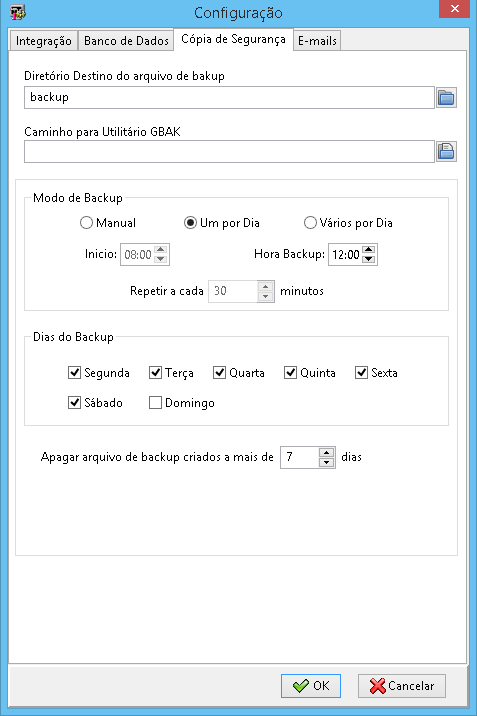Browse folder for backup destination directory

pos(446,98)
